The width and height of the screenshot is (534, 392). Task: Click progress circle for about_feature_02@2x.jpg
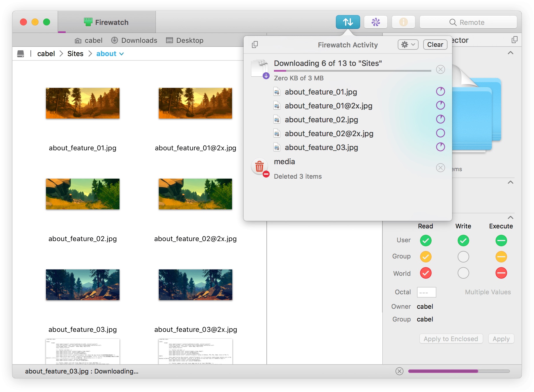(x=440, y=133)
